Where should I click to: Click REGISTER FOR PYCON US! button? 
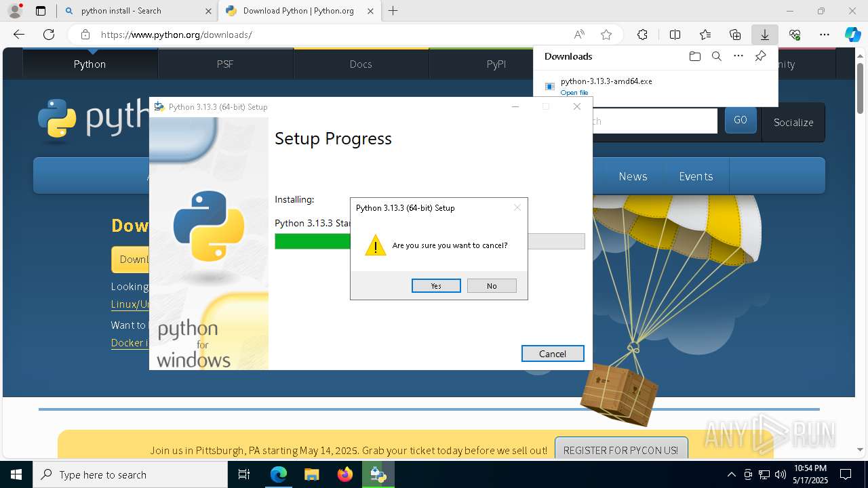point(620,450)
